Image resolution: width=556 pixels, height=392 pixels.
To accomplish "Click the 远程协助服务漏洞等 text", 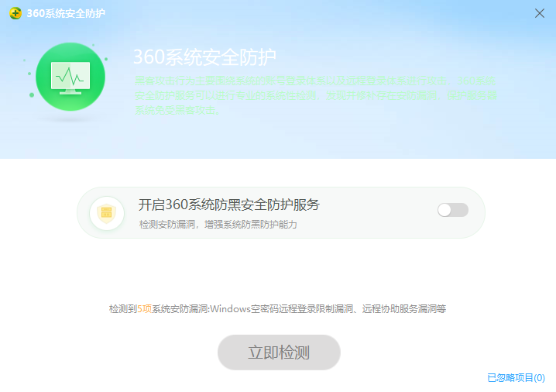I will tap(404, 309).
